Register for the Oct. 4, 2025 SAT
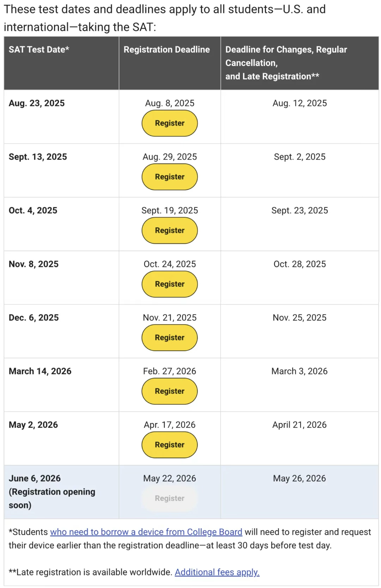The height and width of the screenshot is (588, 381). [x=170, y=230]
